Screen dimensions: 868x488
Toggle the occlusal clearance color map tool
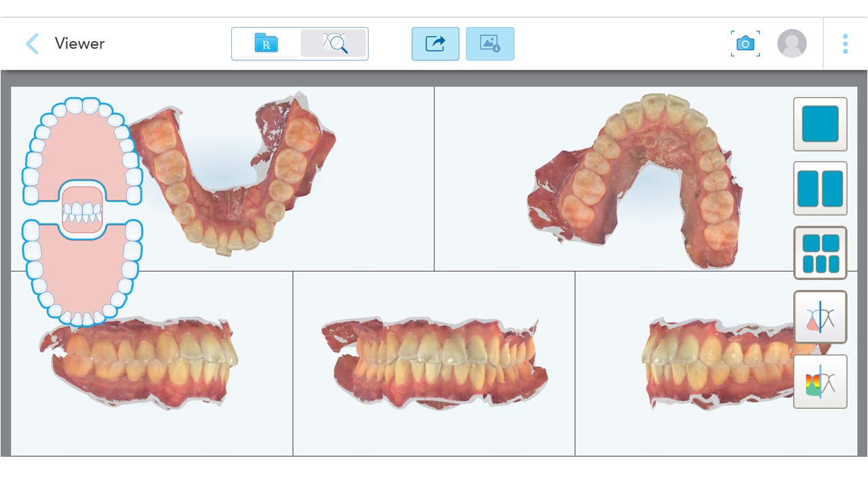point(821,382)
